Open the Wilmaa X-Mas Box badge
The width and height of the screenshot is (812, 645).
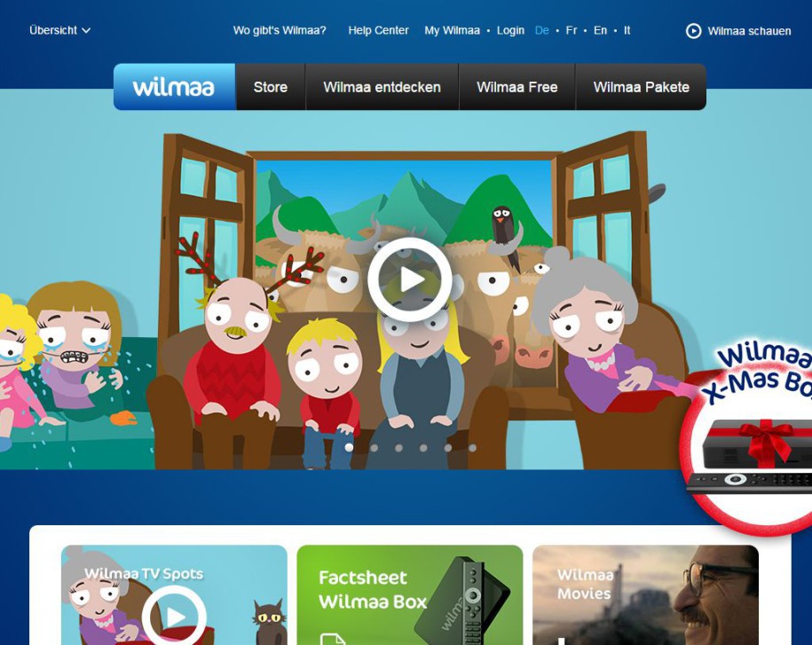point(750,435)
